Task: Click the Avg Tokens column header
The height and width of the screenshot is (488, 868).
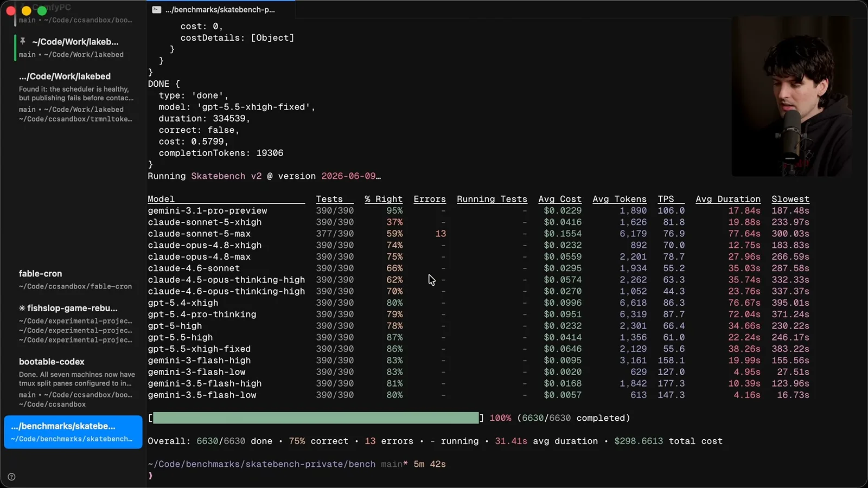Action: [x=620, y=199]
